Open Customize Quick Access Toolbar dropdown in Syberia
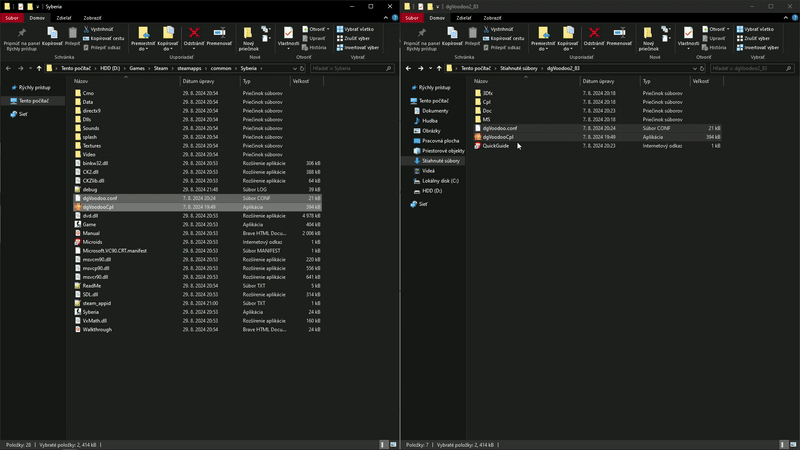The height and width of the screenshot is (450, 800). pyautogui.click(x=38, y=7)
